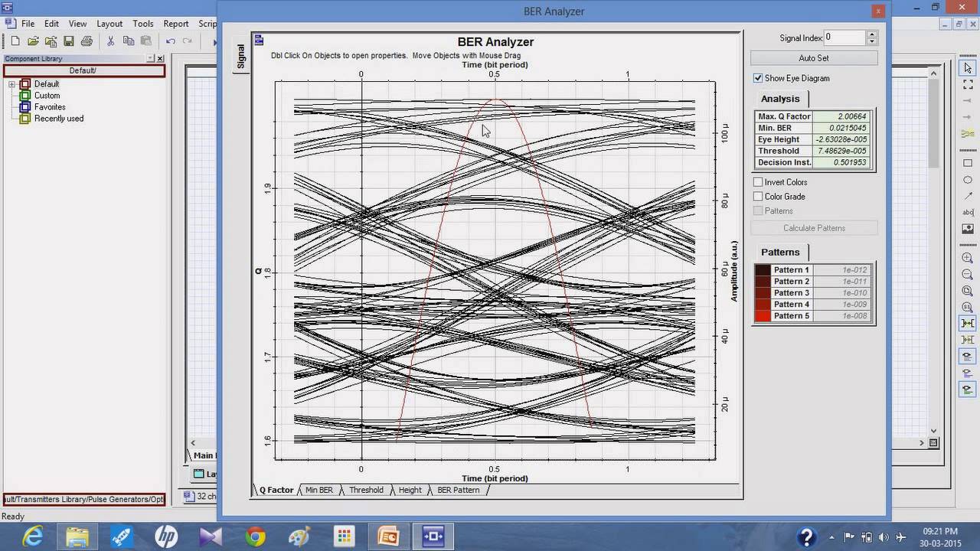Click the New document icon in toolbar
The image size is (980, 551).
15,41
